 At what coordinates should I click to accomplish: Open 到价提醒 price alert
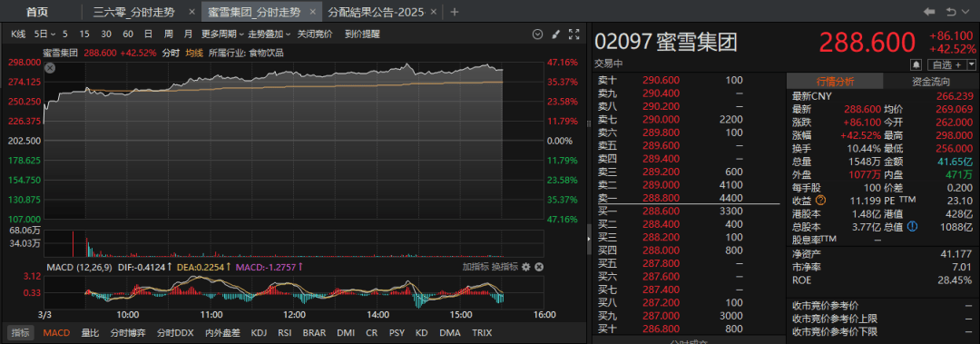362,34
